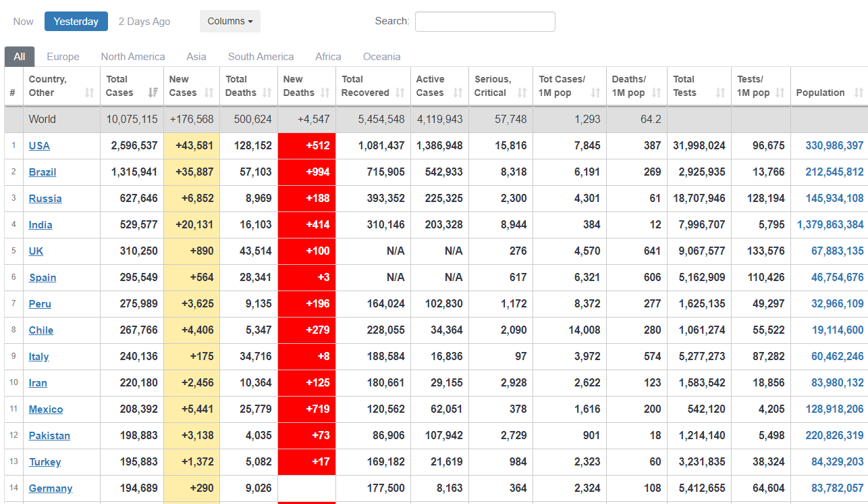Screen dimensions: 868x504
Task: Select USA new deaths +512 cell
Action: click(x=306, y=146)
